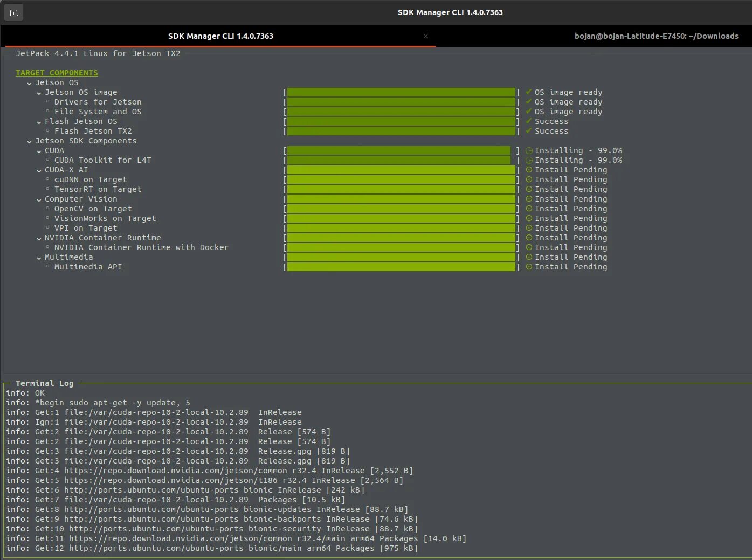Click the TensorRT pending clock icon

[529, 189]
